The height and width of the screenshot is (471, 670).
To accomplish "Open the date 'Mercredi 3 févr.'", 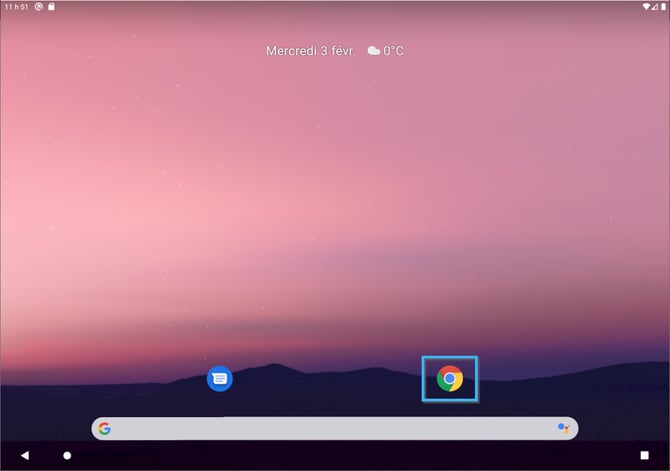I will [311, 51].
